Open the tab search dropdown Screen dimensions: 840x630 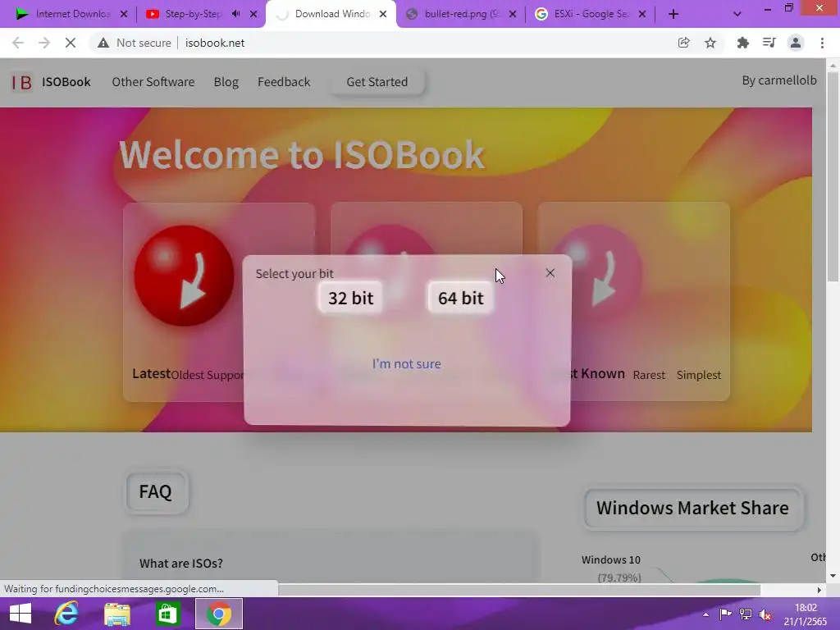click(737, 15)
